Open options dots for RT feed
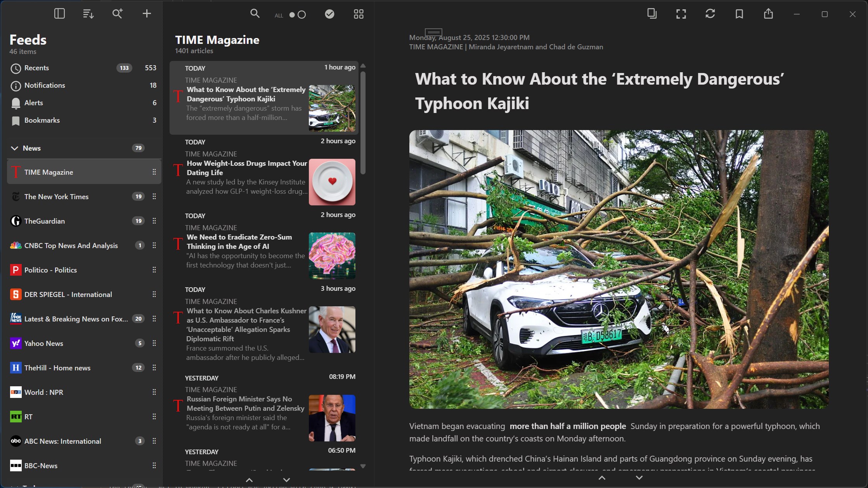Viewport: 868px width, 488px height. tap(154, 417)
